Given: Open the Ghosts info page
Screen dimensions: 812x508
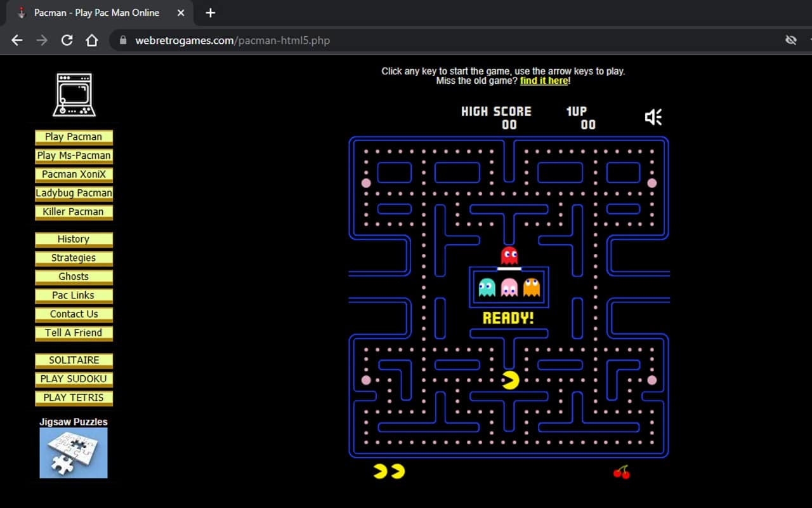Looking at the screenshot, I should tap(74, 277).
